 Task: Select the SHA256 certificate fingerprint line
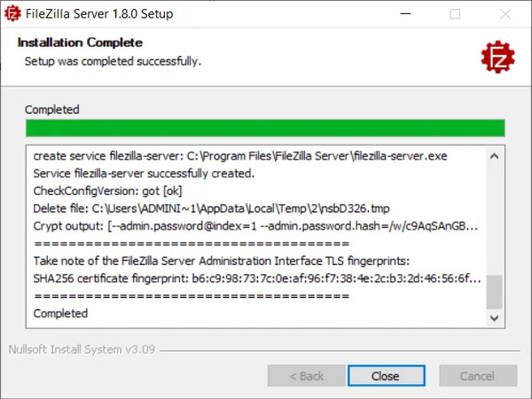[x=255, y=278]
